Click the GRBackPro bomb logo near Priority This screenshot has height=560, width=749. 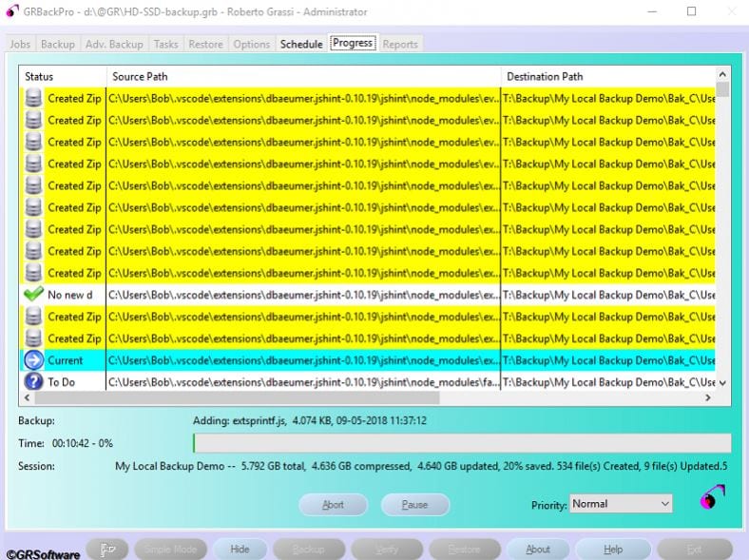pos(712,497)
